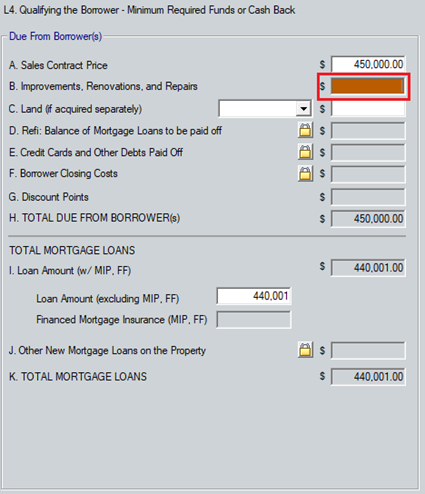425x494 pixels.
Task: Focus the highlighted Improvements, Renovations, and Repairs field
Action: point(368,86)
